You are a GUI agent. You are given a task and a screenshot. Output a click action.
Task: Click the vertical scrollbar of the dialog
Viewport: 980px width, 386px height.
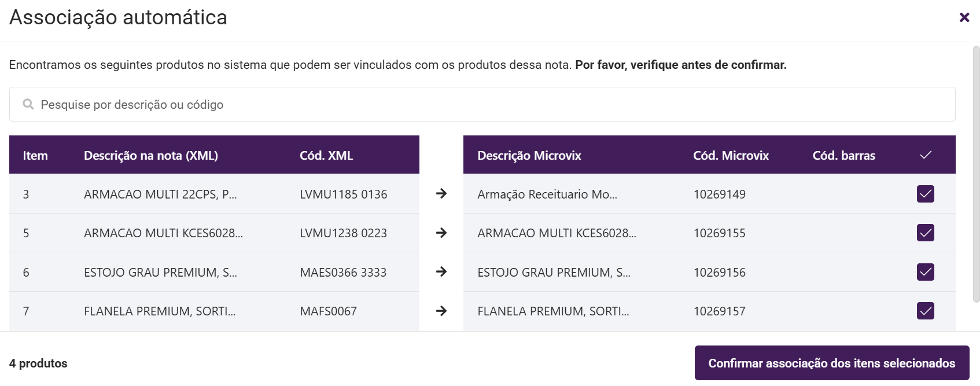pyautogui.click(x=976, y=174)
